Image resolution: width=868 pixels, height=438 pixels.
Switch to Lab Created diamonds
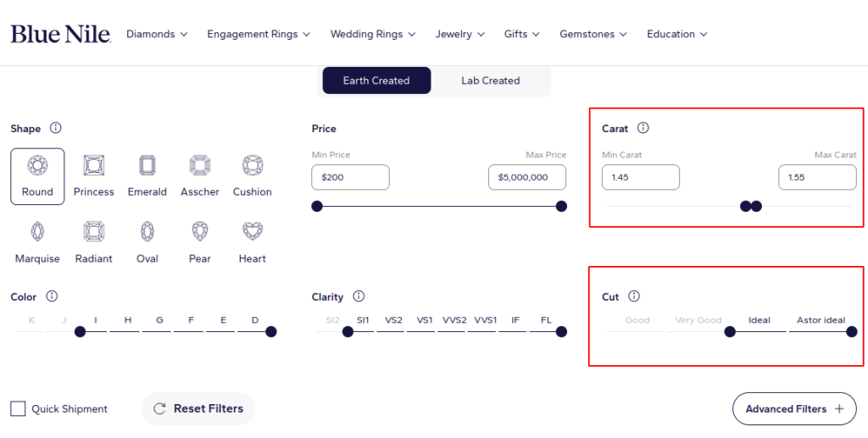491,80
